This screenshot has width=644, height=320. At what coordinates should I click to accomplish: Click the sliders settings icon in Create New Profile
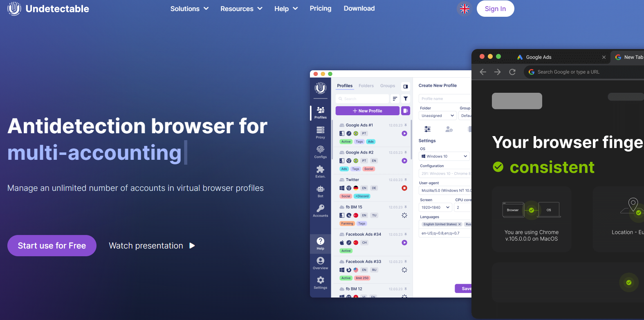pyautogui.click(x=427, y=129)
